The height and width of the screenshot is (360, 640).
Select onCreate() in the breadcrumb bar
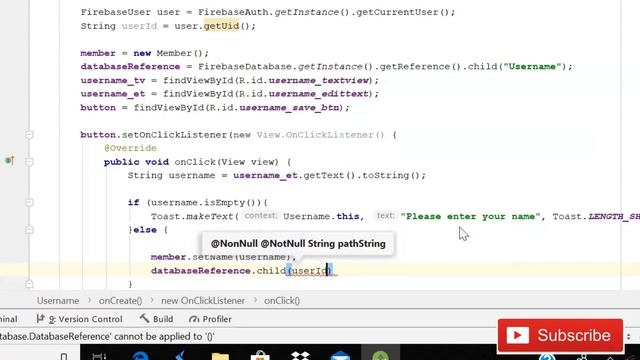tap(120, 301)
